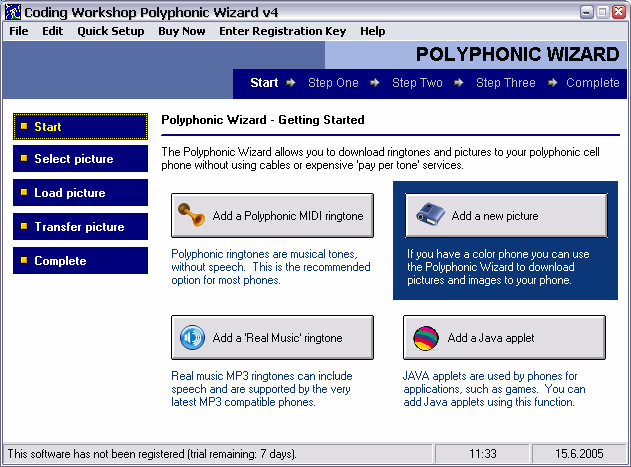The width and height of the screenshot is (631, 467).
Task: Click Start in the wizard progress bar
Action: coord(264,83)
